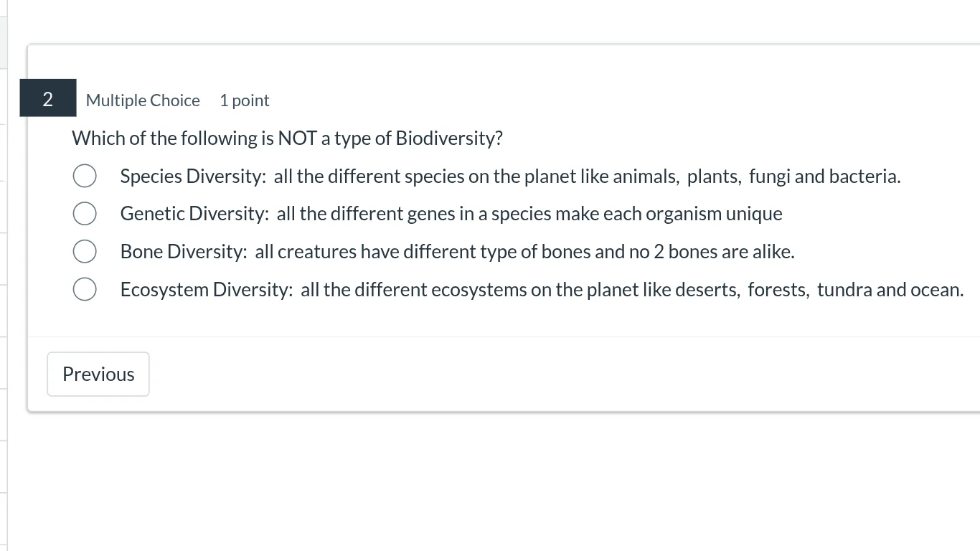
Task: Select the Species Diversity radio button
Action: [85, 175]
